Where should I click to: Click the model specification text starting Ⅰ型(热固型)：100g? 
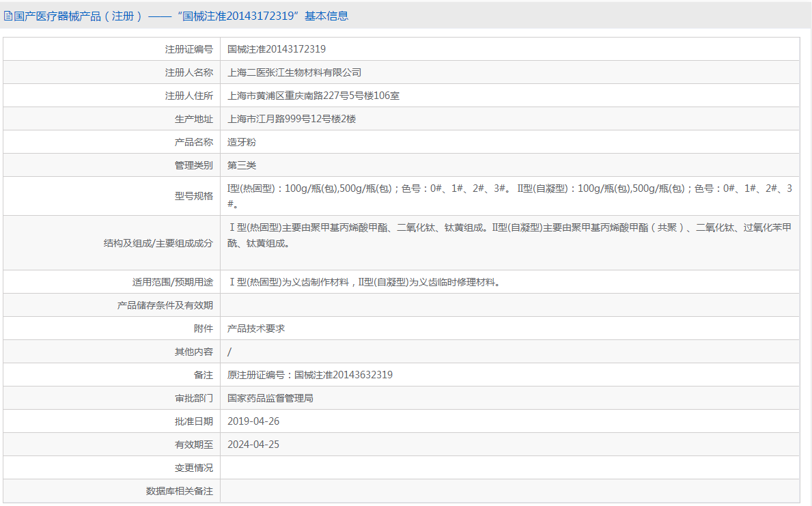[510, 196]
